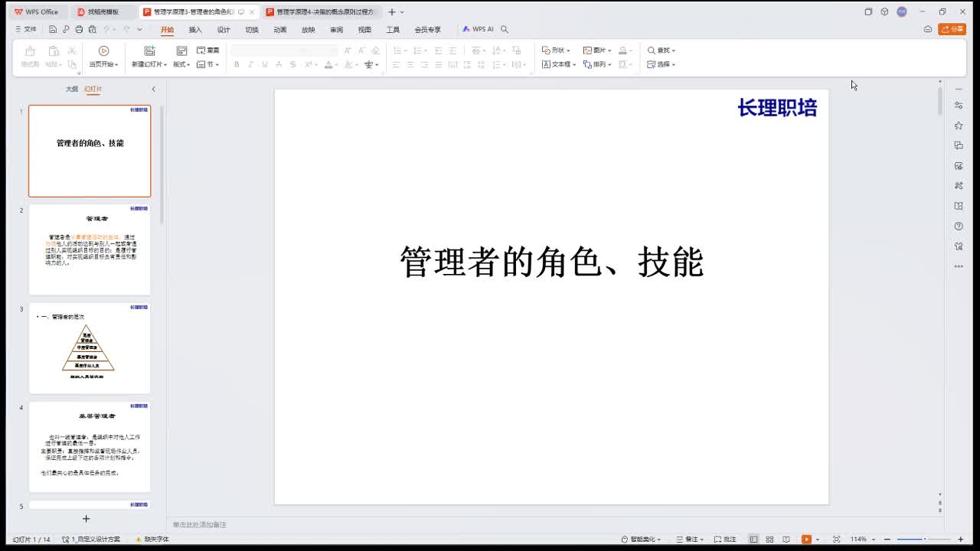The image size is (980, 551).
Task: Open the 视图 view tab
Action: click(x=364, y=30)
